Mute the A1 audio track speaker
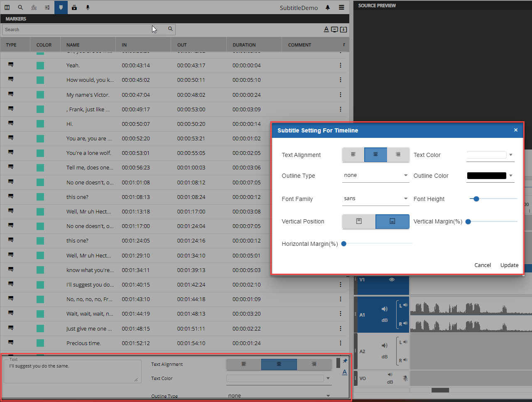 [x=385, y=309]
